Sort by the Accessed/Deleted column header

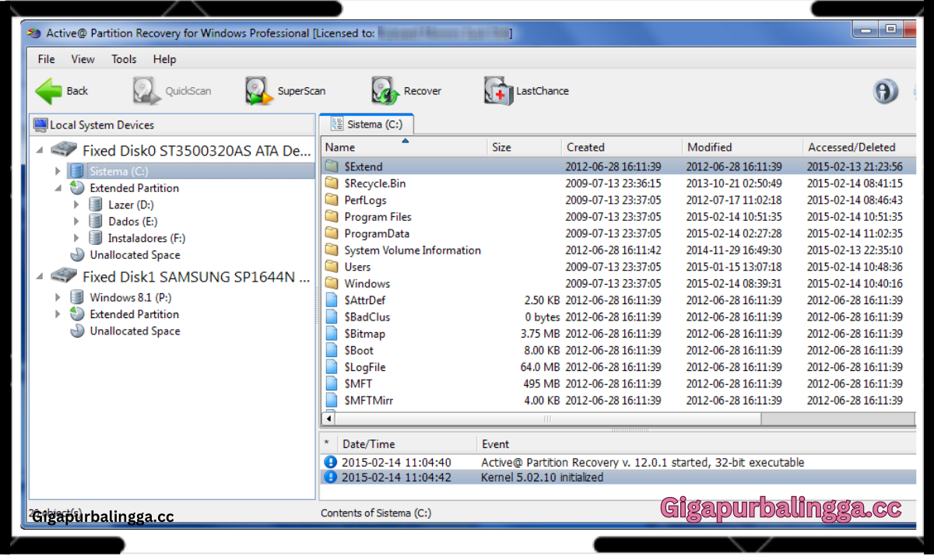[859, 147]
